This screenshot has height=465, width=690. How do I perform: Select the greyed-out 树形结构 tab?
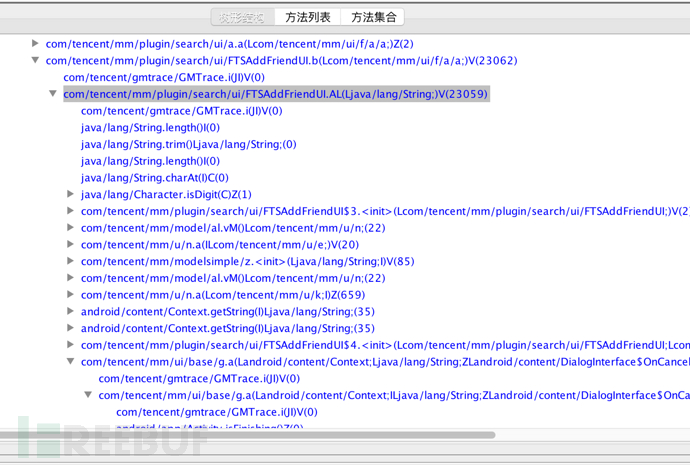pyautogui.click(x=242, y=18)
